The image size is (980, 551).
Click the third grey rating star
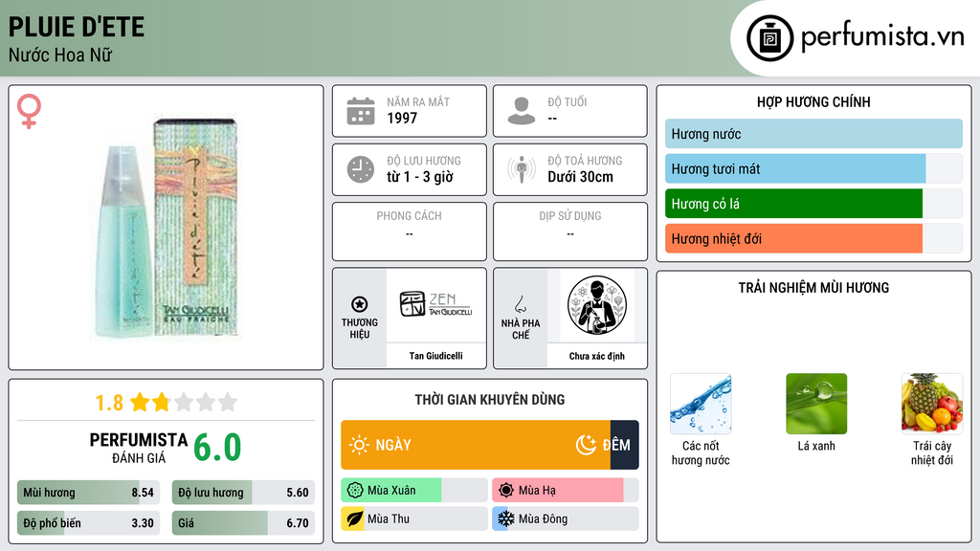point(183,402)
